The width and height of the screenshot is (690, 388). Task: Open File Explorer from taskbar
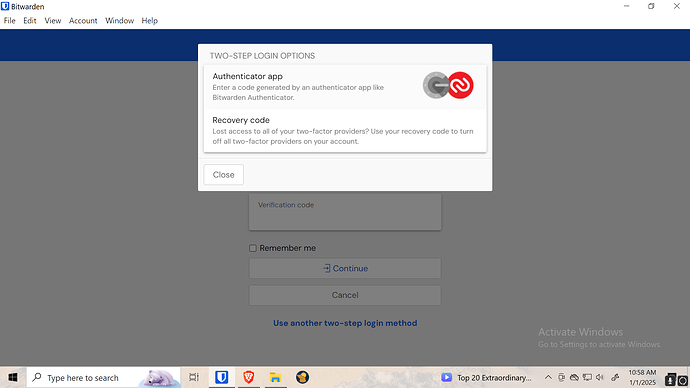click(275, 377)
